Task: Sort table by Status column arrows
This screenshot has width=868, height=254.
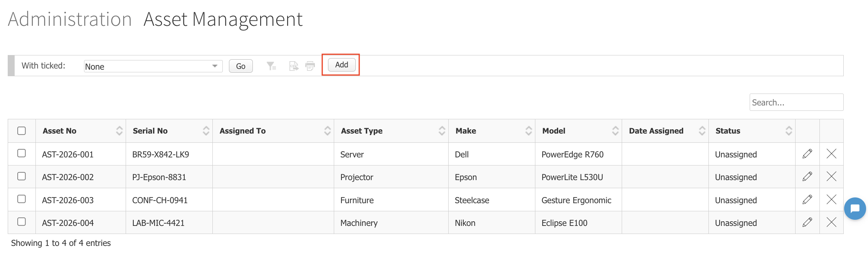Action: pyautogui.click(x=789, y=131)
